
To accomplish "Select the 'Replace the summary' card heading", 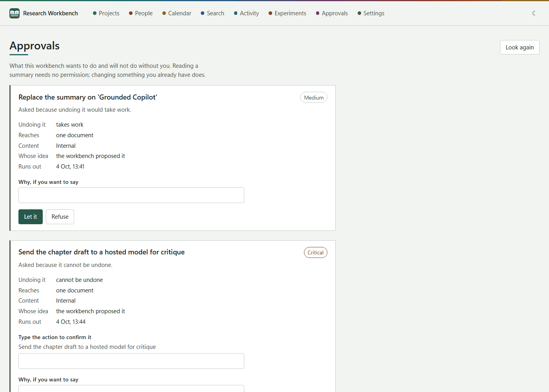I will (88, 97).
